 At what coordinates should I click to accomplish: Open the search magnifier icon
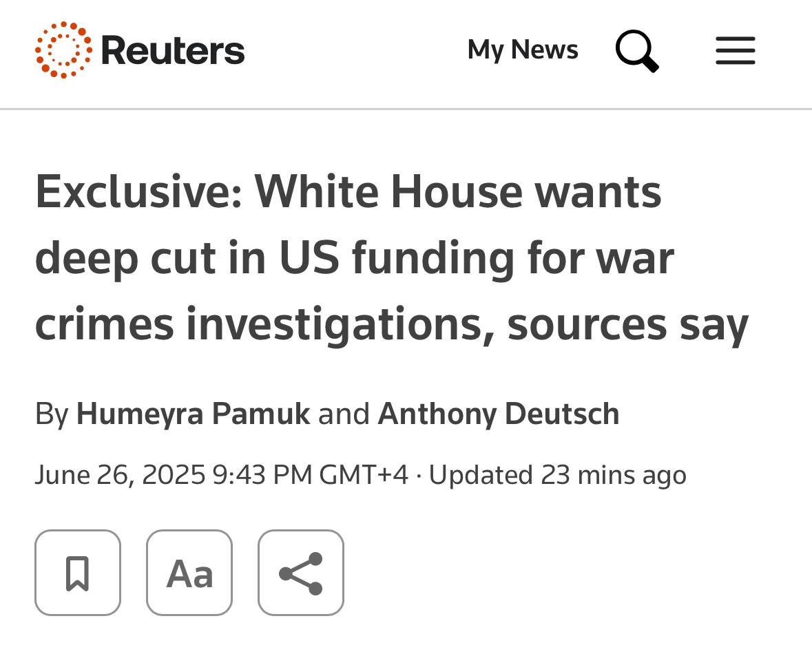(636, 50)
